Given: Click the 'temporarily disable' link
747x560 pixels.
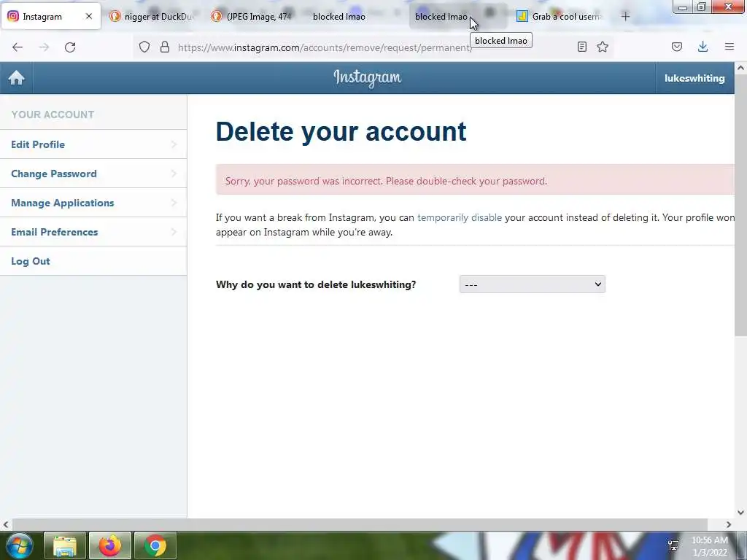Looking at the screenshot, I should [x=460, y=217].
